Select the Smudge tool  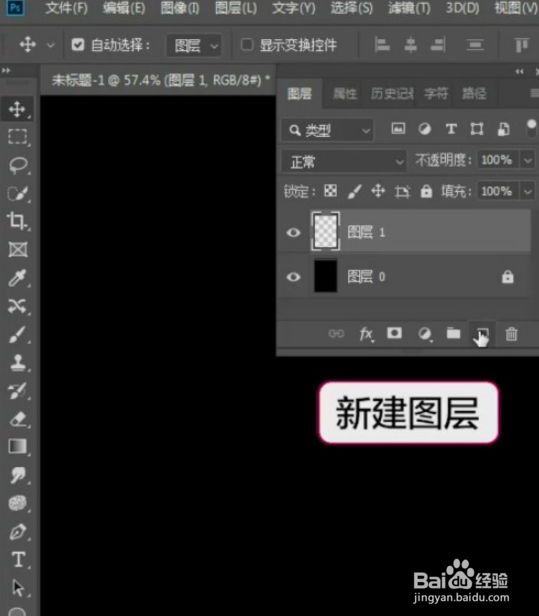18,475
